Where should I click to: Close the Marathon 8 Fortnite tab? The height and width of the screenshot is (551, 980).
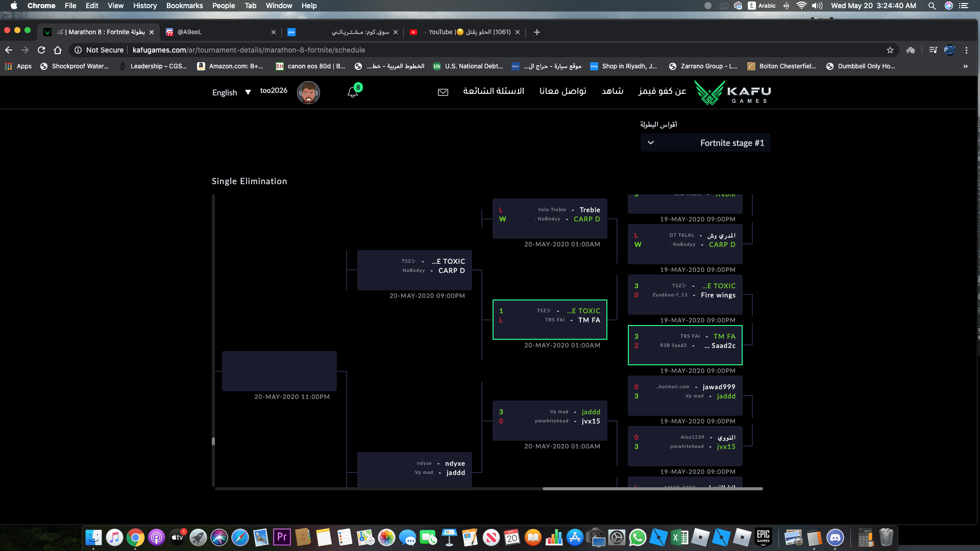click(x=152, y=32)
